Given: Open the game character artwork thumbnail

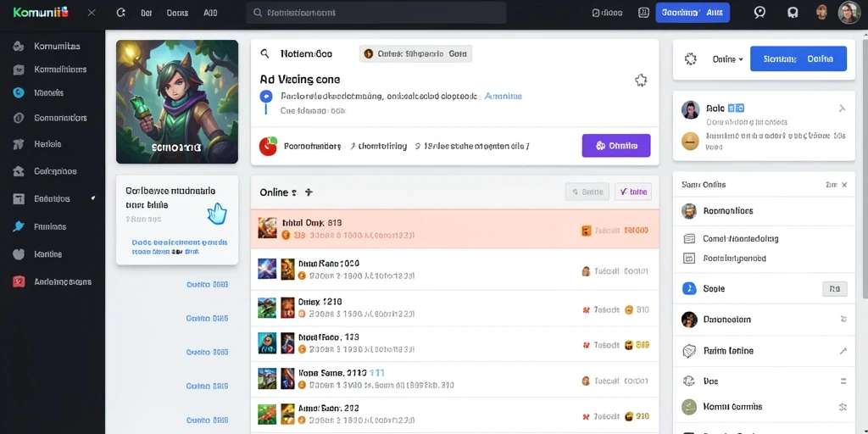Looking at the screenshot, I should point(177,102).
